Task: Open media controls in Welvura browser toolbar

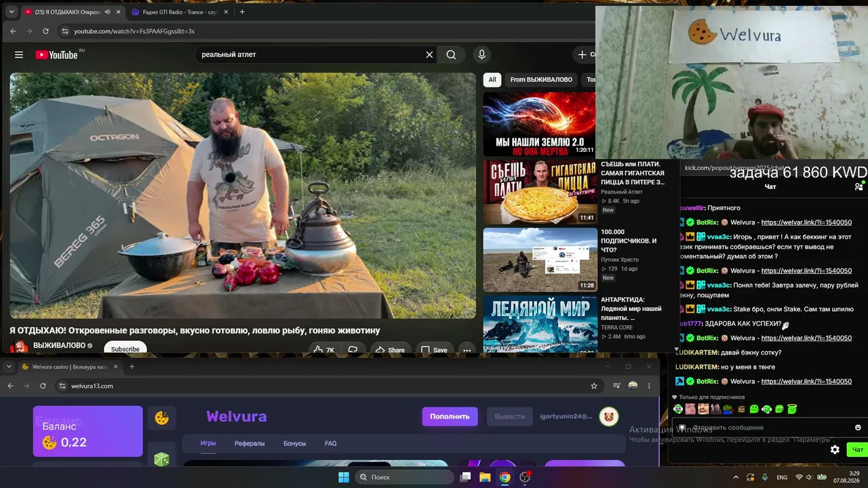Action: [x=616, y=386]
